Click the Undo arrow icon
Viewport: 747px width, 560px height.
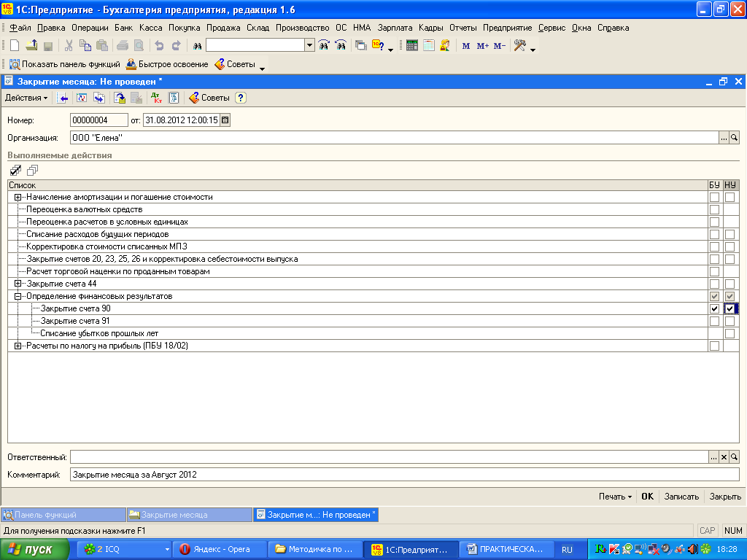(159, 46)
